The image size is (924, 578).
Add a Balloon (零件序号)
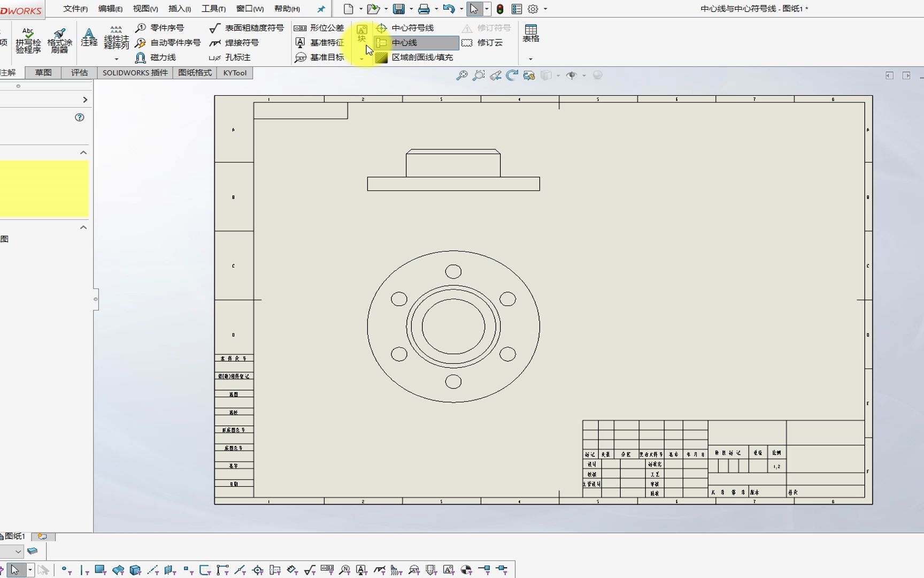159,28
